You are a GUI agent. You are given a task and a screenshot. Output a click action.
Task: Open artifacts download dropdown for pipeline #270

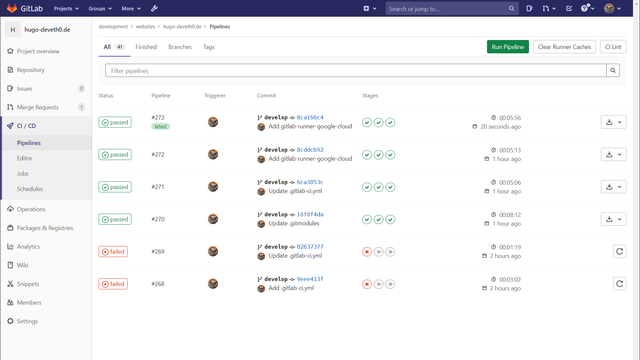point(613,219)
